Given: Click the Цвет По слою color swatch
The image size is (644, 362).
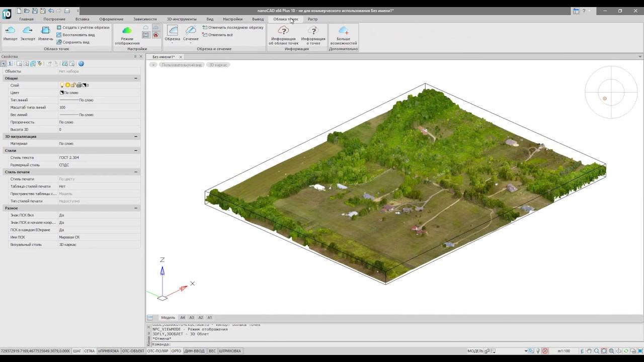Looking at the screenshot, I should point(62,93).
